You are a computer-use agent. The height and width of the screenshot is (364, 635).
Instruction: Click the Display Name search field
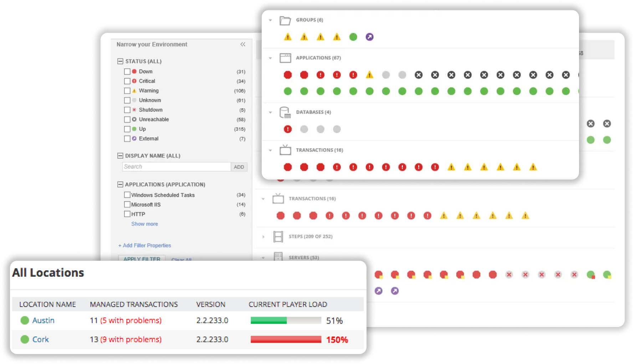[176, 167]
